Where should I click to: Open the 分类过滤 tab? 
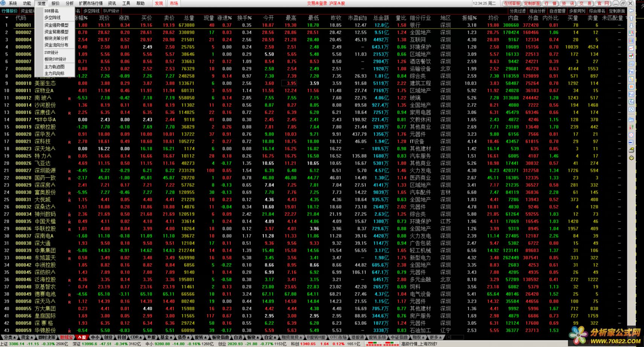click(x=518, y=11)
